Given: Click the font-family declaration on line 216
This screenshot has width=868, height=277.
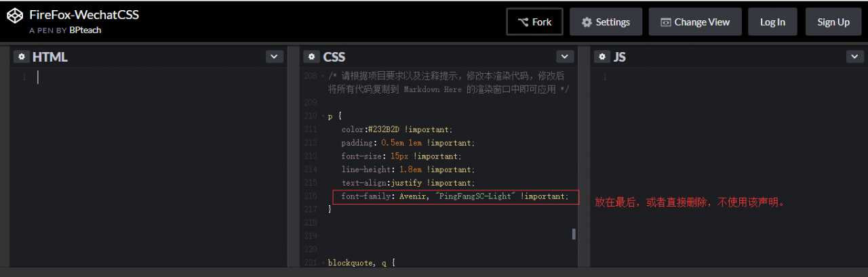Looking at the screenshot, I should [455, 196].
